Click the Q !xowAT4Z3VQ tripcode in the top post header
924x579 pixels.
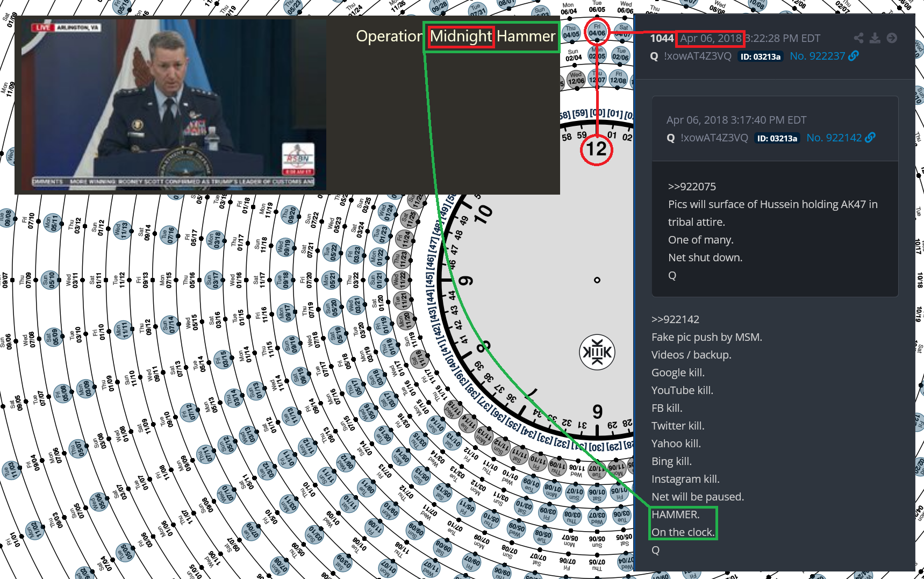tap(691, 56)
